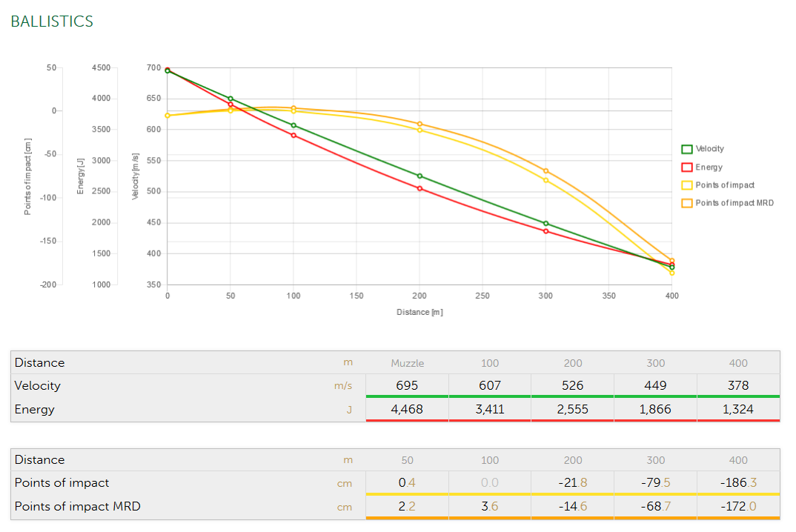
Task: Select the orange MRD point at 300 m
Action: point(545,170)
